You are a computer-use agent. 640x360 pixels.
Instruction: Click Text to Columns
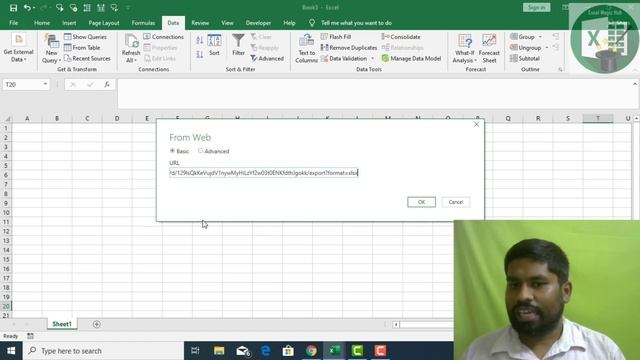307,49
